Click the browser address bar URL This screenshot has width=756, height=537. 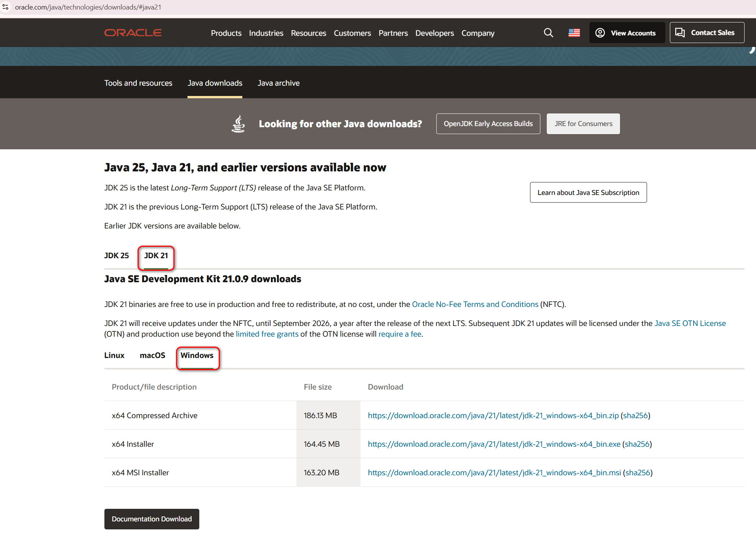88,7
